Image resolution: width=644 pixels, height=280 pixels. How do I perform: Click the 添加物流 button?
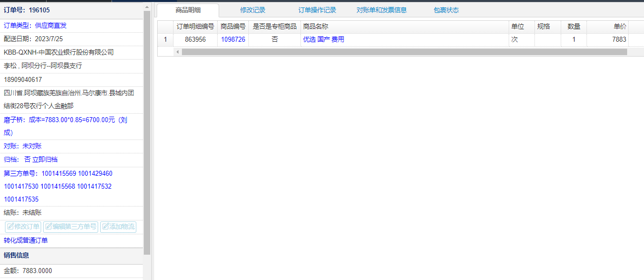(118, 227)
